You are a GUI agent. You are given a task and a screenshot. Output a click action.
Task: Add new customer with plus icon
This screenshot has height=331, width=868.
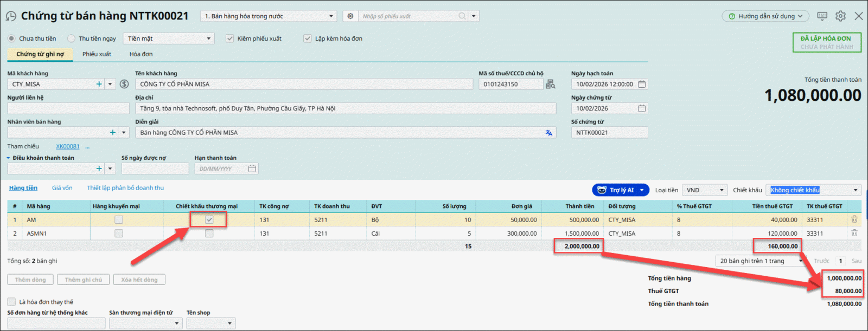point(99,84)
